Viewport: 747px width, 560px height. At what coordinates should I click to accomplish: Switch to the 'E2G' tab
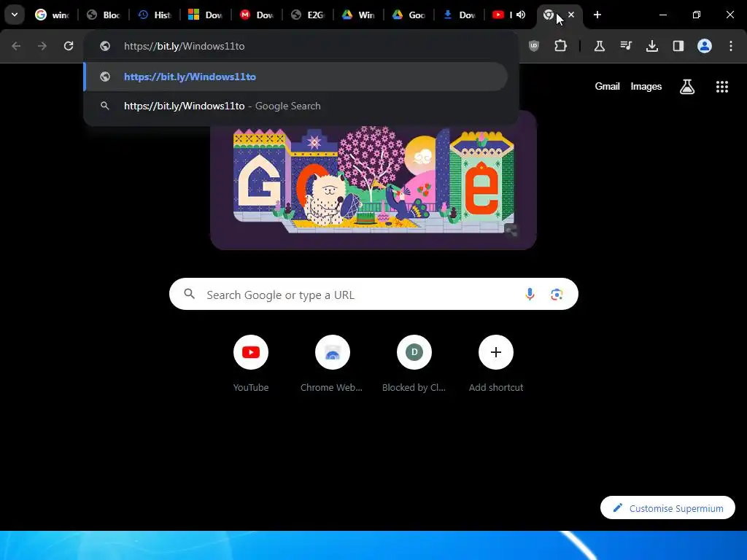click(307, 15)
